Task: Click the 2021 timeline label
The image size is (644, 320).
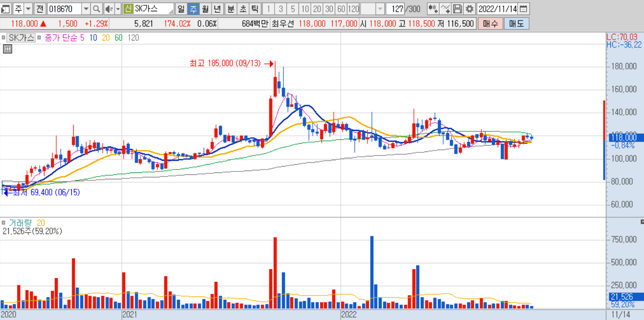Action: coord(131,315)
